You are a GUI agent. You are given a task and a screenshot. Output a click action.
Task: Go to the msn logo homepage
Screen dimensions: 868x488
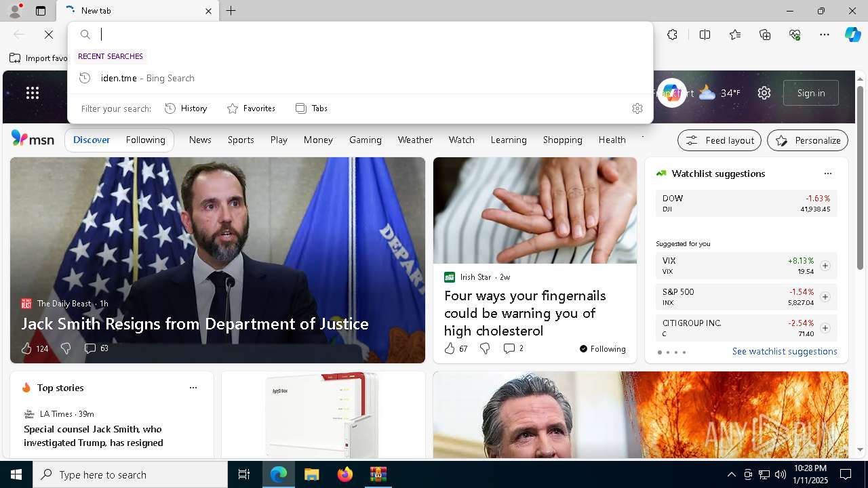[33, 139]
